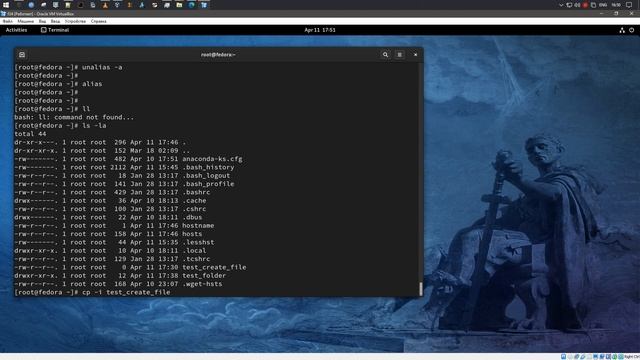Open the VirtualBox Справка menu
This screenshot has height=360, width=640.
coord(98,21)
